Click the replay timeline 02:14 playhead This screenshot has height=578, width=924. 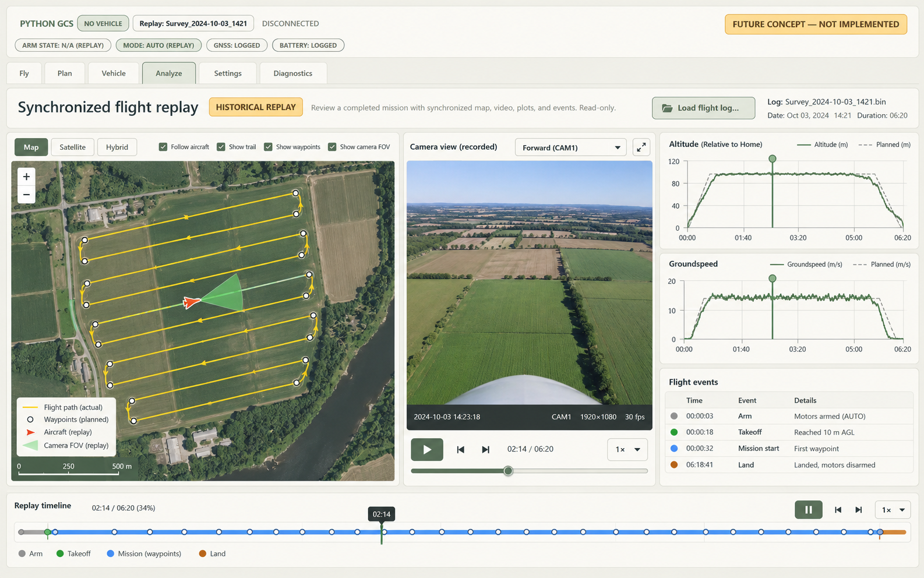[382, 514]
